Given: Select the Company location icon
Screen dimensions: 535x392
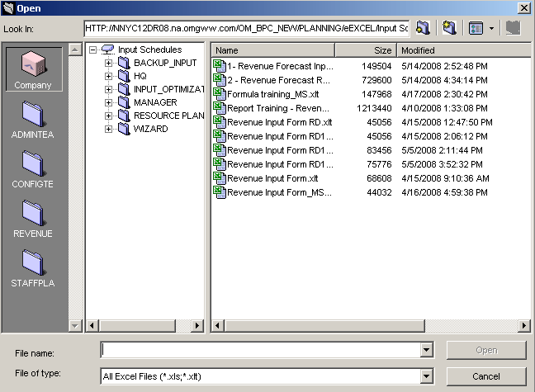Looking at the screenshot, I should pos(33,69).
